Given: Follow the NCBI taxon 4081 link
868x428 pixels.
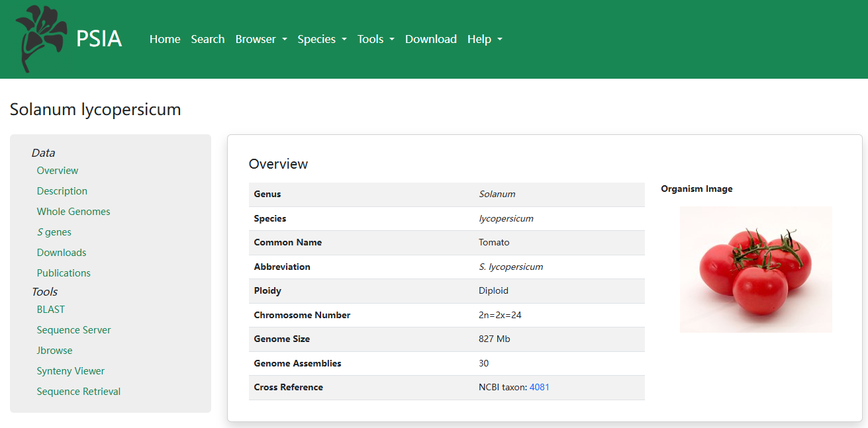Looking at the screenshot, I should coord(539,388).
